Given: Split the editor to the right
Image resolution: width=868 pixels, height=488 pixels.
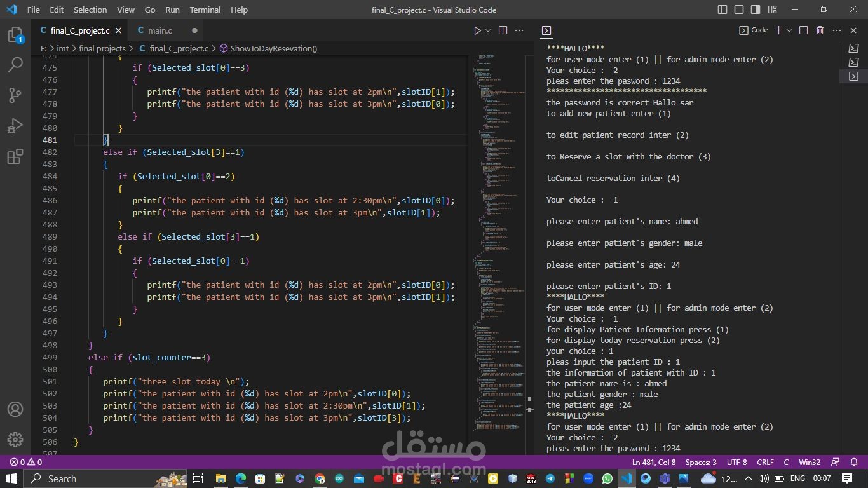Looking at the screenshot, I should coord(503,30).
